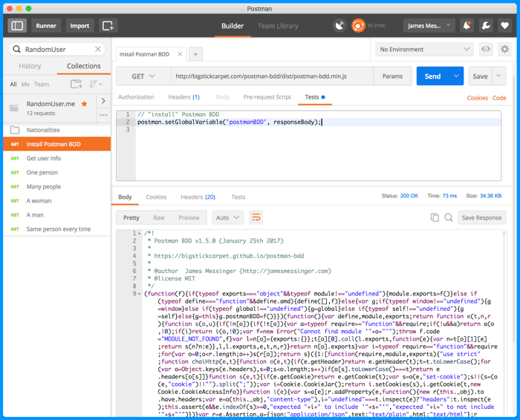Close the Install Postman BDD tab

point(180,54)
